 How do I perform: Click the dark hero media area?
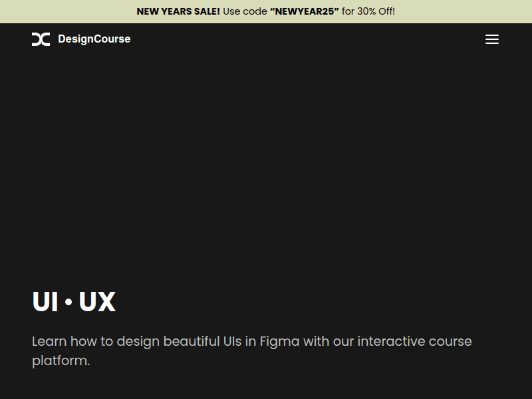266,166
